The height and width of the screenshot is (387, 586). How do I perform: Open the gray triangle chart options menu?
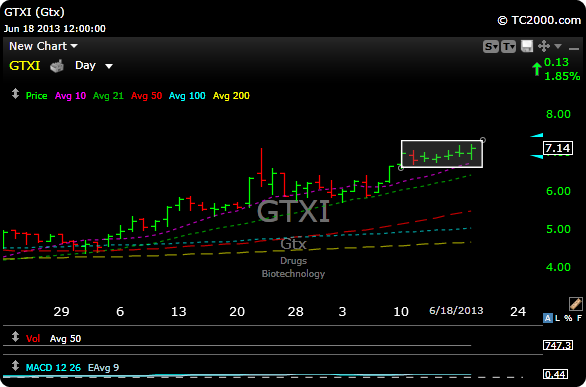[x=558, y=46]
